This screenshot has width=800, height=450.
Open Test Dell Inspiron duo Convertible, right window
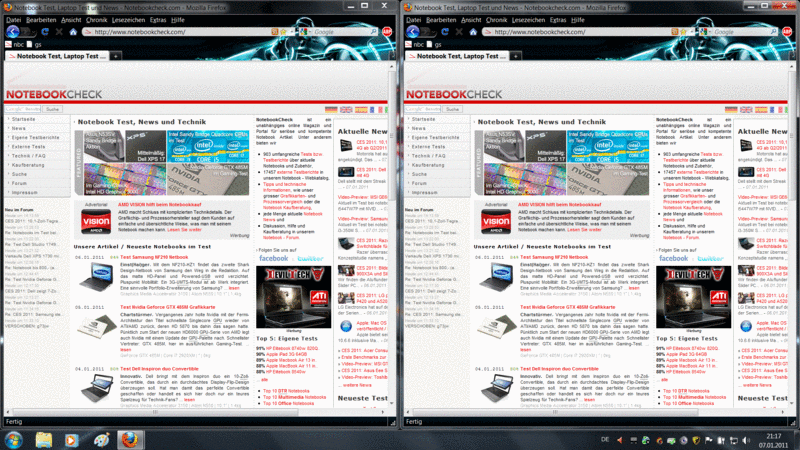tap(559, 369)
